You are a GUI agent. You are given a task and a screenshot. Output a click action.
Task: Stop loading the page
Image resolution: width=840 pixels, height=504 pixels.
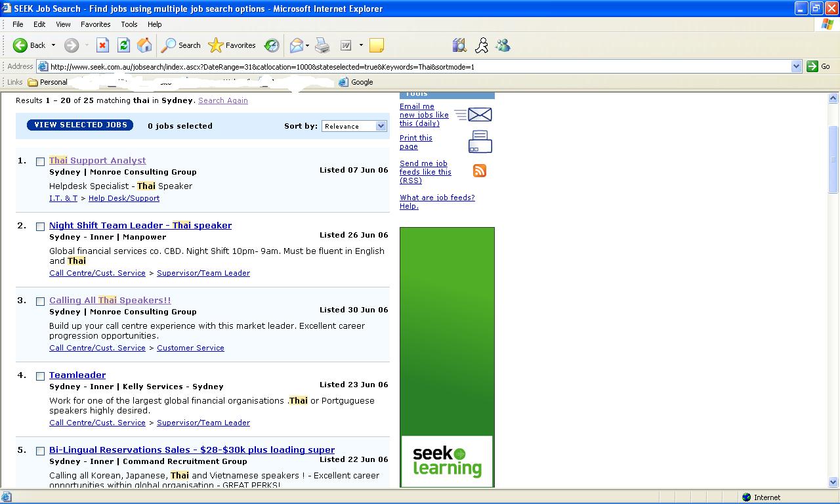102,45
